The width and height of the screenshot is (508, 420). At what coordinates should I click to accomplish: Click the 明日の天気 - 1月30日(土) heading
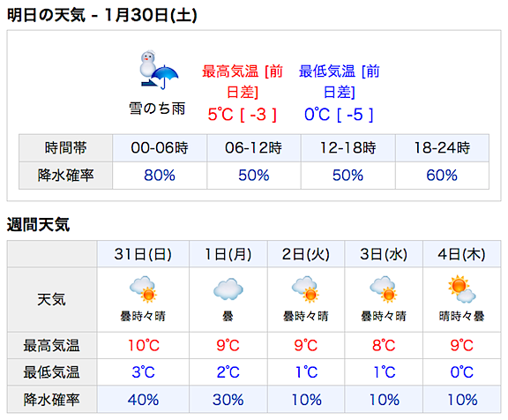click(x=102, y=15)
